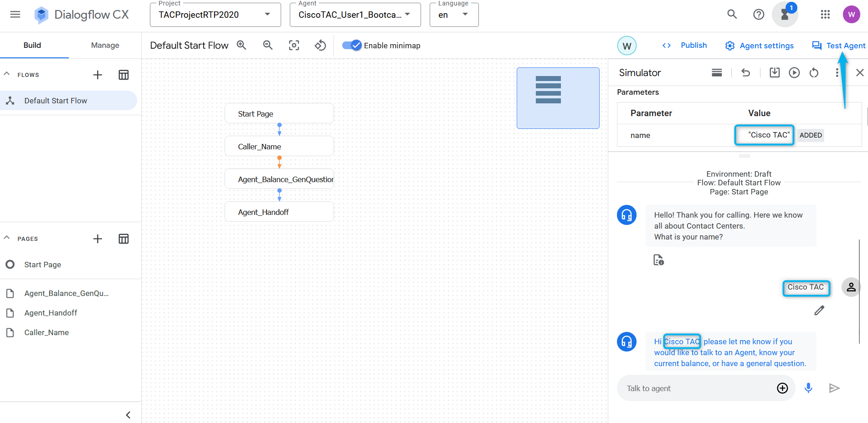Screen dimensions: 868x423
Task: Select Default Start Flow in list
Action: click(x=68, y=101)
